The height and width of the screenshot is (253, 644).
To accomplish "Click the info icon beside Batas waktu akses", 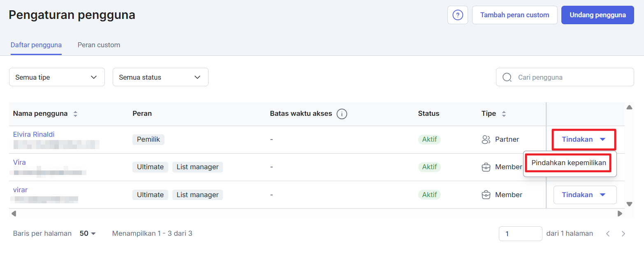I will [342, 114].
